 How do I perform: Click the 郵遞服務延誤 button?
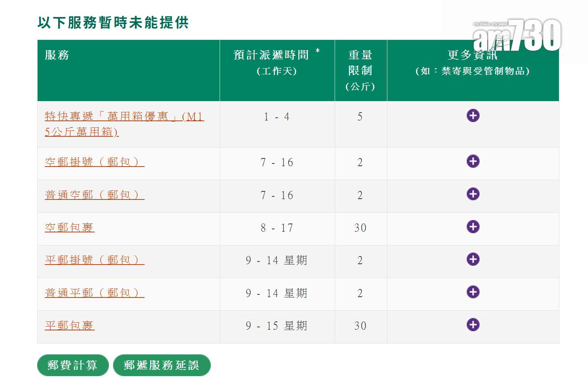(162, 365)
